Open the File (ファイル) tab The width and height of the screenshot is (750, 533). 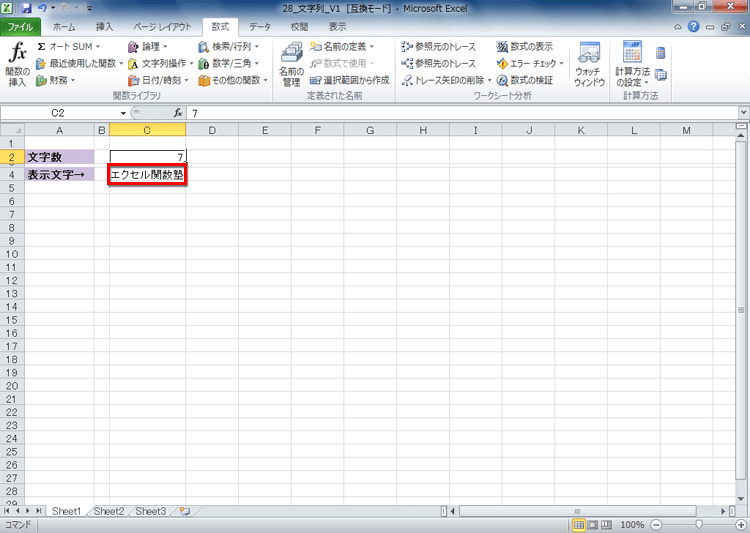21,27
